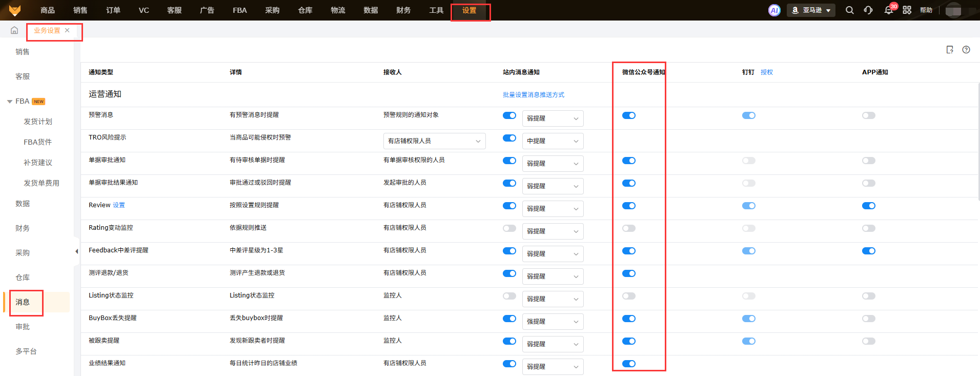Image resolution: width=980 pixels, height=376 pixels.
Task: Open reminder level dropdown for Review row
Action: point(553,209)
